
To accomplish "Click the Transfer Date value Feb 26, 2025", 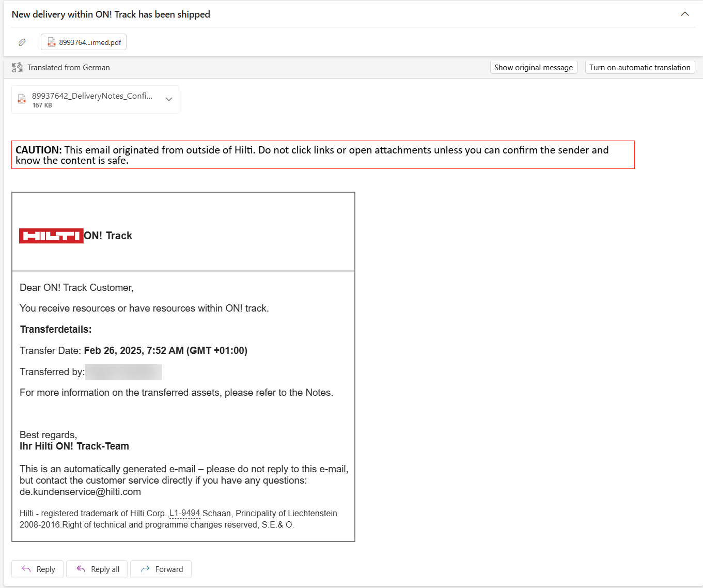I will [166, 351].
